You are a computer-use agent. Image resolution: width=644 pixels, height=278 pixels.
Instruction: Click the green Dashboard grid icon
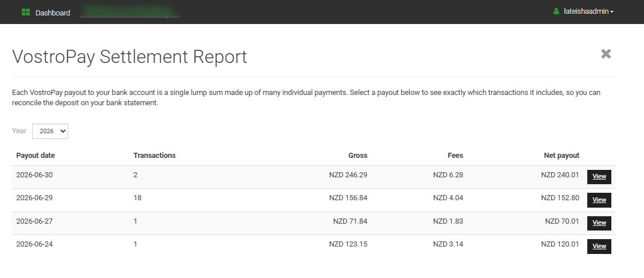(x=25, y=13)
